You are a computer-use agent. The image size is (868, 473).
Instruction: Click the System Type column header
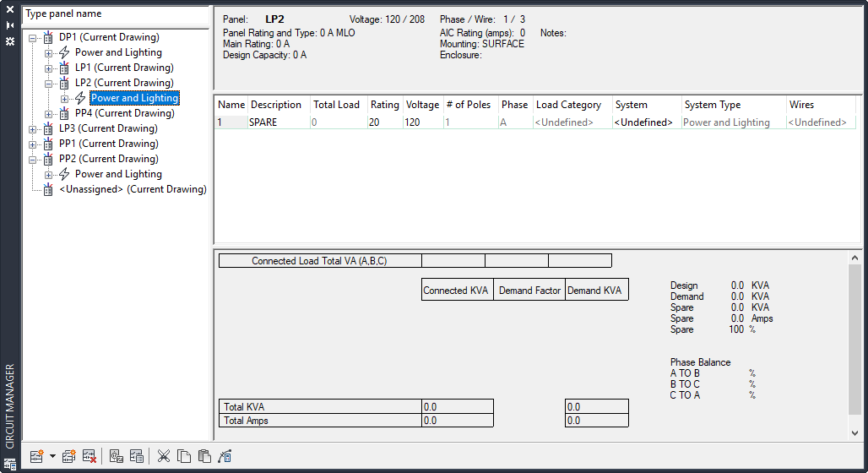pos(733,105)
